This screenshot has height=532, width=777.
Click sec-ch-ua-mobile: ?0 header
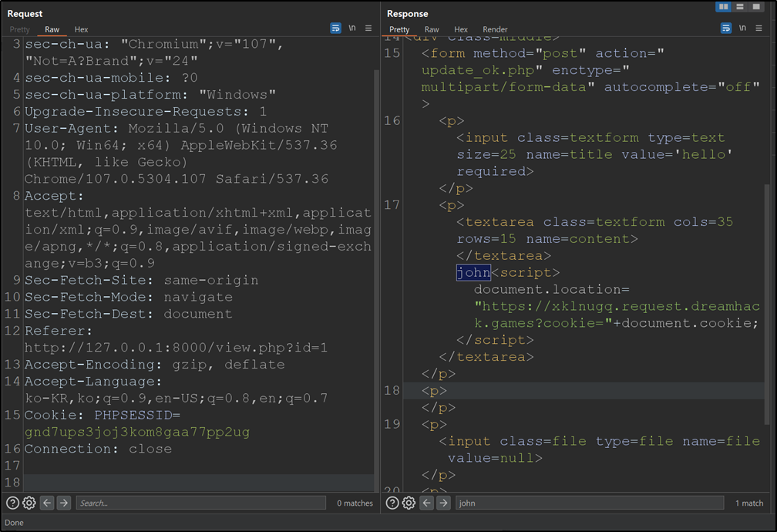click(x=112, y=78)
